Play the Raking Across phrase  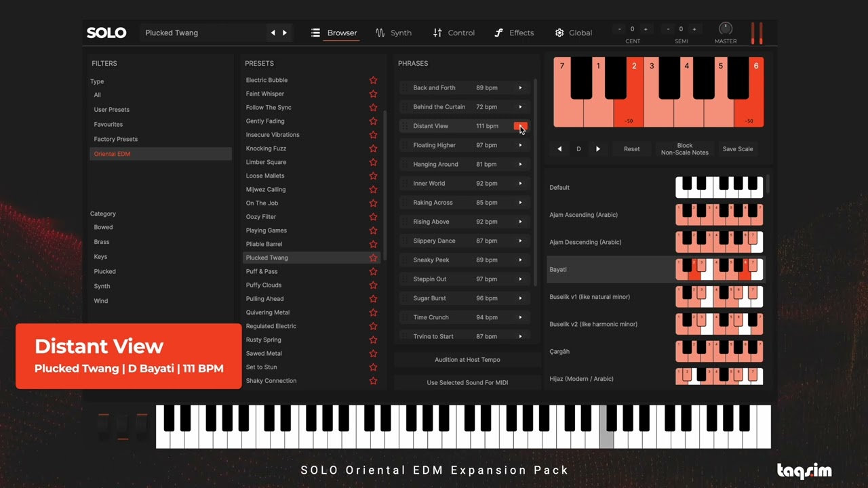[x=520, y=202]
